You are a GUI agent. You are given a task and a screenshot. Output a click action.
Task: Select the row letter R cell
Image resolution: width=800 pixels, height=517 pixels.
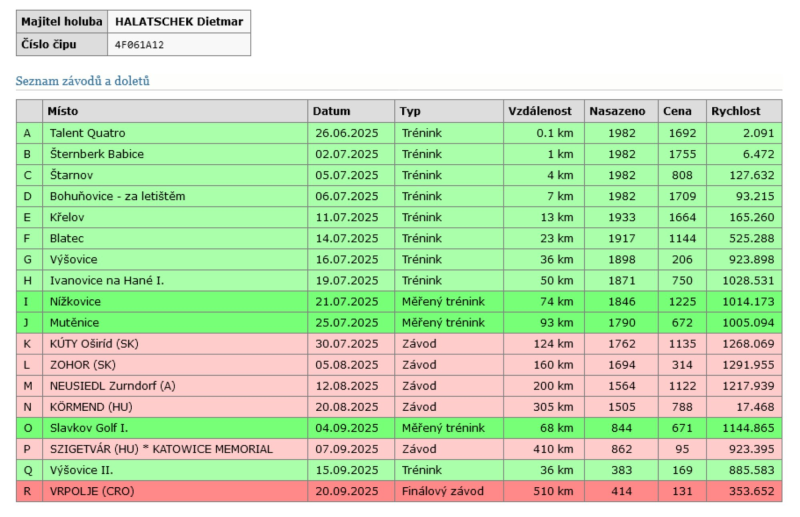(28, 491)
